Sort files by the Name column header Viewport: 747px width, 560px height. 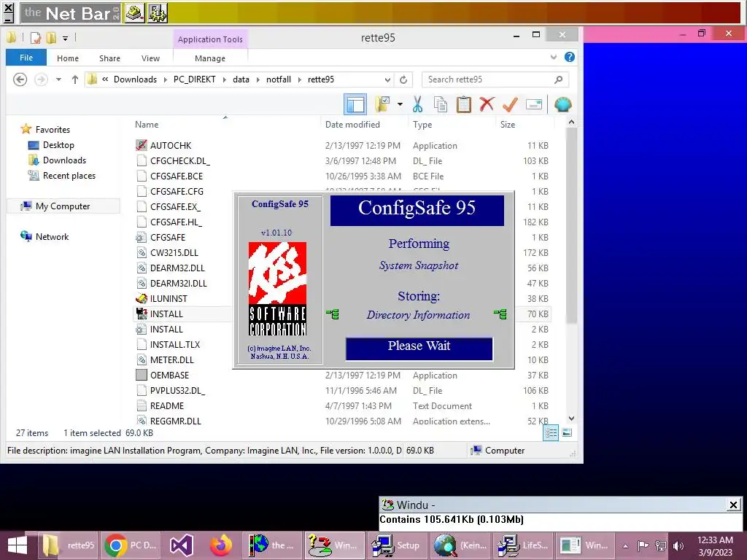[x=147, y=124]
